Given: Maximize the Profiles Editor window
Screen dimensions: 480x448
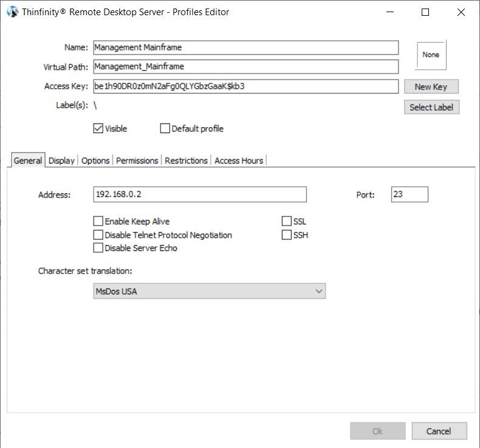Looking at the screenshot, I should 425,12.
